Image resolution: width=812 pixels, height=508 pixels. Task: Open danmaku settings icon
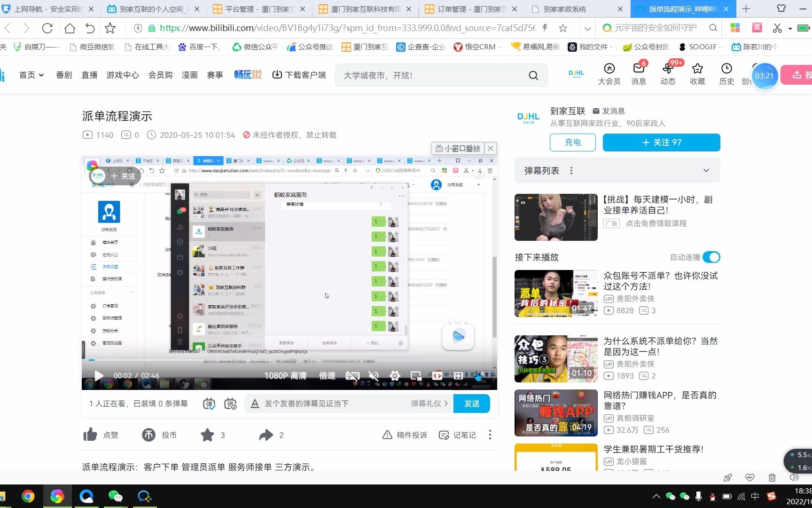[x=230, y=404]
